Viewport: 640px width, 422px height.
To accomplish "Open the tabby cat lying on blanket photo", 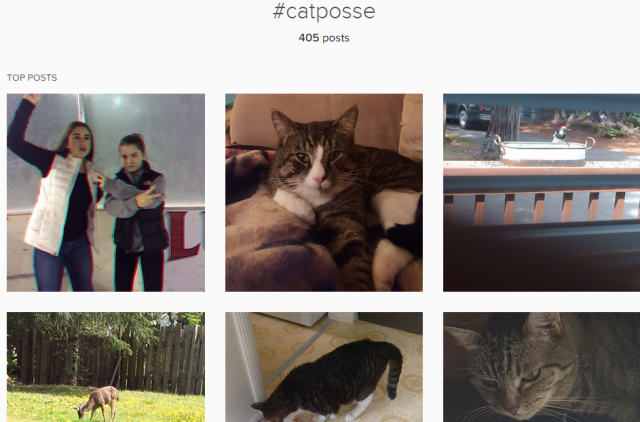I will tap(324, 193).
